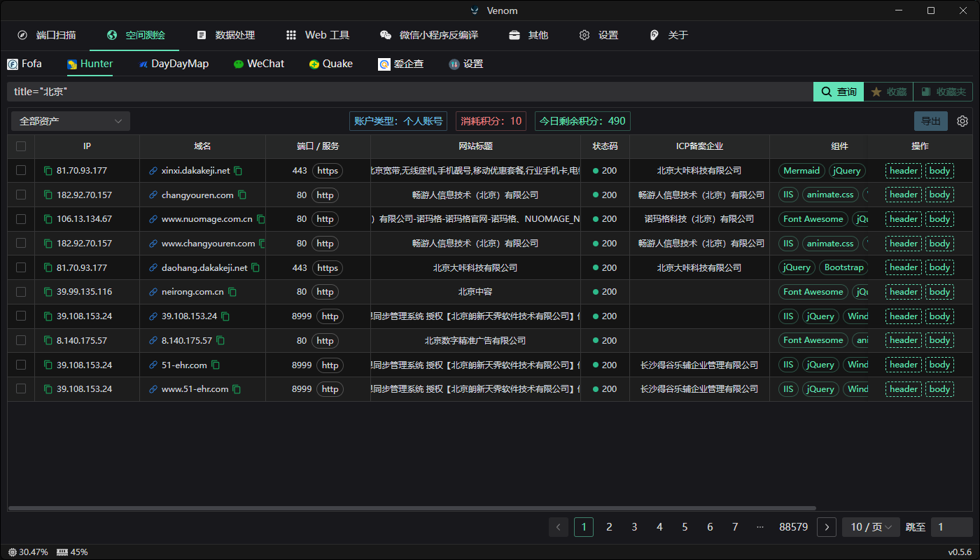The height and width of the screenshot is (560, 980).
Task: Check the daohang.dakakeji.net row checkbox
Action: 21,267
